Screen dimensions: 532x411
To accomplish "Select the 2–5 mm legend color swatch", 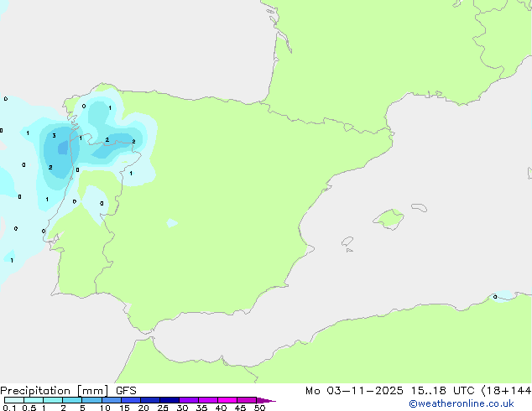I will click(72, 400).
